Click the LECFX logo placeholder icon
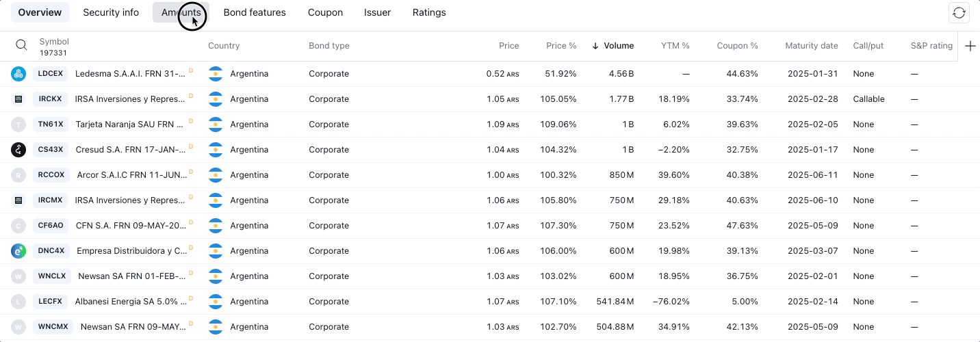 pos(18,302)
